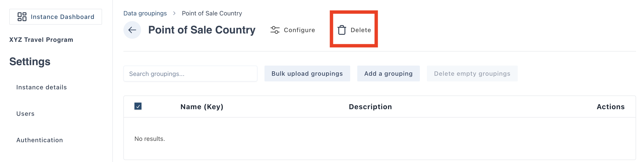Viewport: 644px width, 162px height.
Task: Click the Point of Sale Country page title
Action: (x=202, y=30)
